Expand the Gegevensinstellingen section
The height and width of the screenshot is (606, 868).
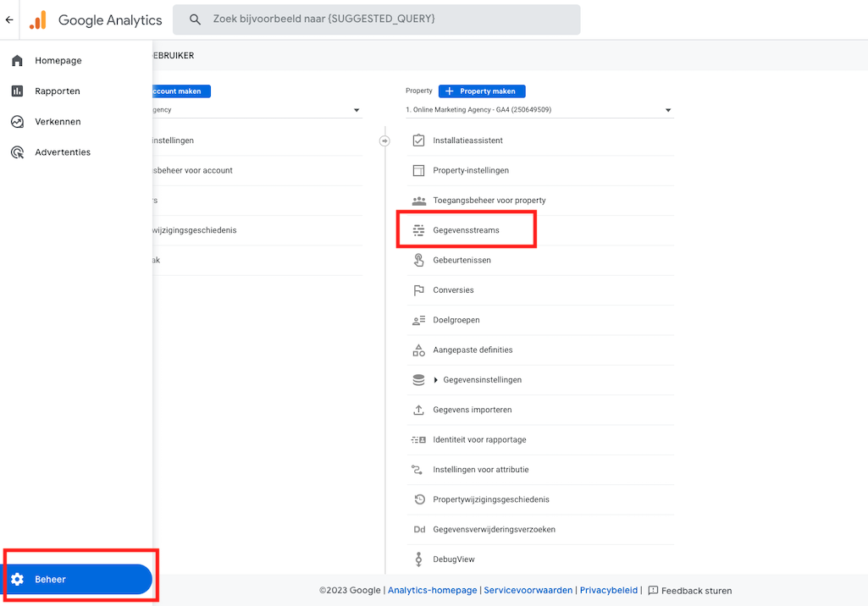[x=436, y=380]
